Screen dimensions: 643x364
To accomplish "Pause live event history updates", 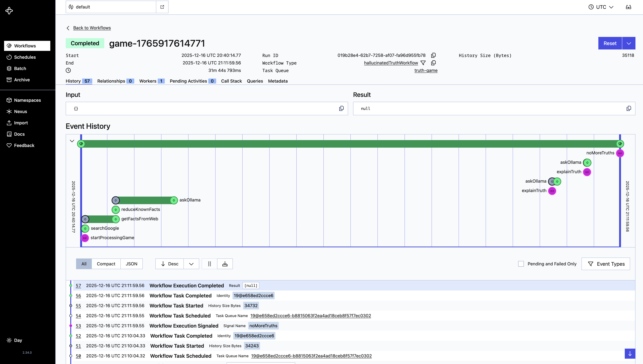I will [x=210, y=264].
